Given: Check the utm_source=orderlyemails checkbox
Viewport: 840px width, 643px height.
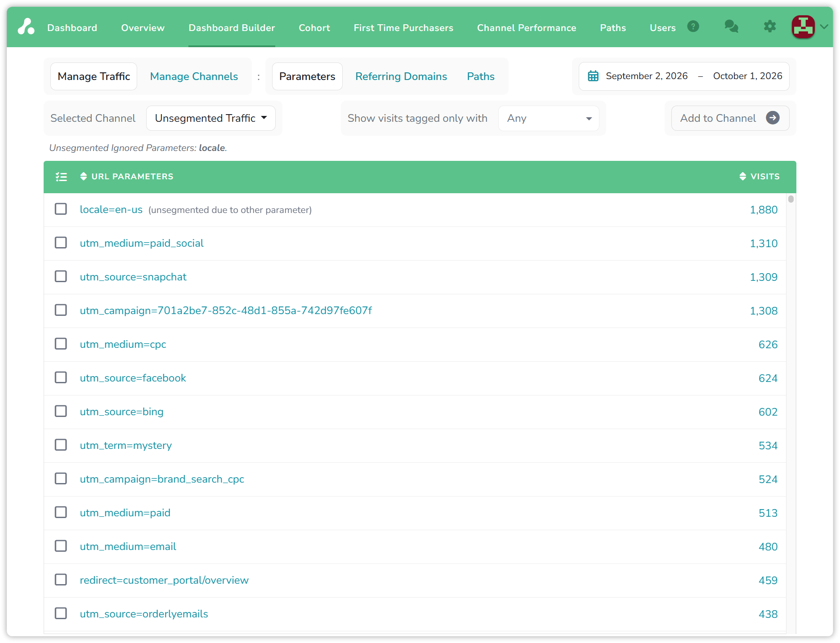Looking at the screenshot, I should click(61, 613).
